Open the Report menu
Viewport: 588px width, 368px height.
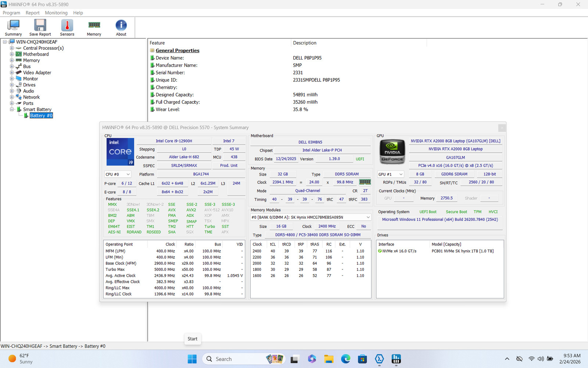pyautogui.click(x=32, y=13)
